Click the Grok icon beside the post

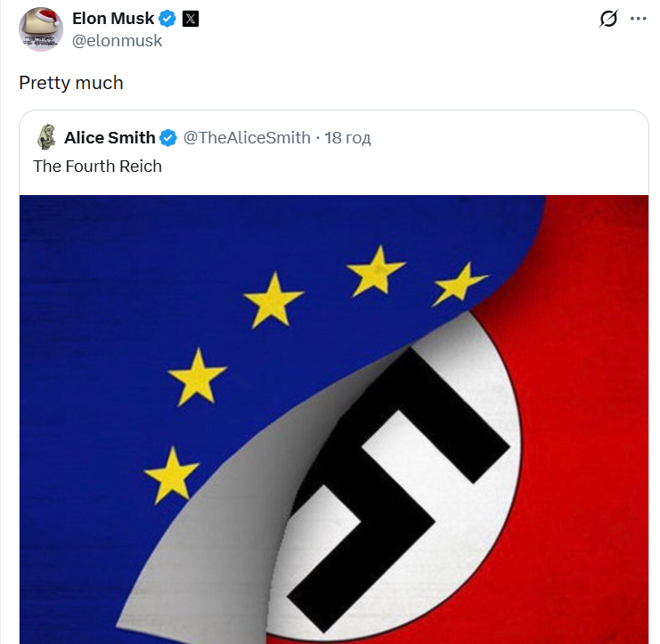click(x=608, y=19)
